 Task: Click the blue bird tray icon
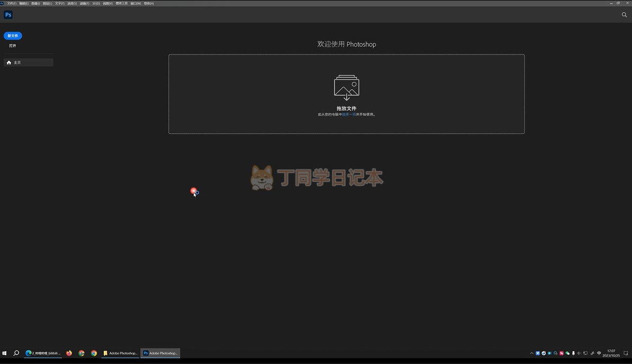coord(538,353)
